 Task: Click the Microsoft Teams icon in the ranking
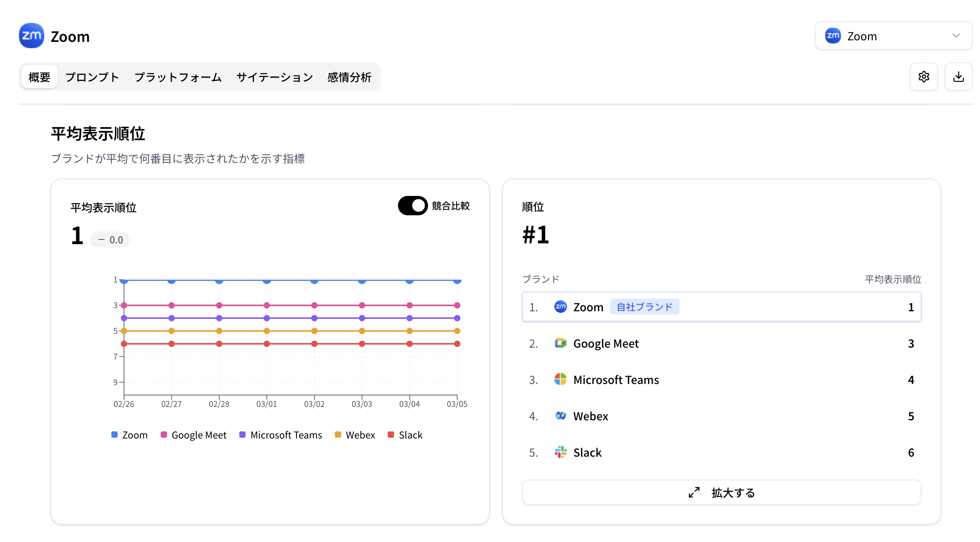click(x=560, y=379)
